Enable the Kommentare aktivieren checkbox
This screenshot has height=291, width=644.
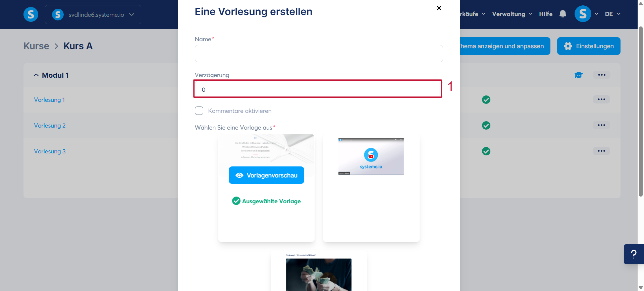point(199,111)
